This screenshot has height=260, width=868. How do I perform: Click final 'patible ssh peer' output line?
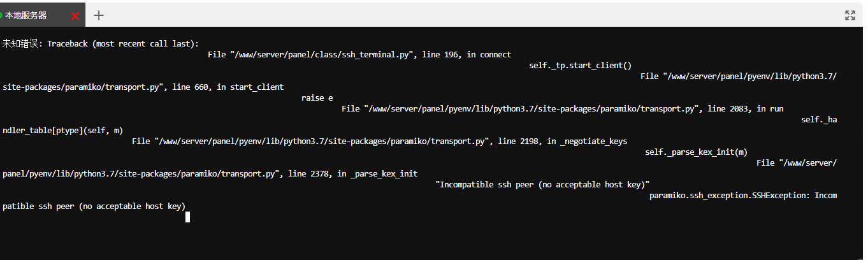[94, 206]
